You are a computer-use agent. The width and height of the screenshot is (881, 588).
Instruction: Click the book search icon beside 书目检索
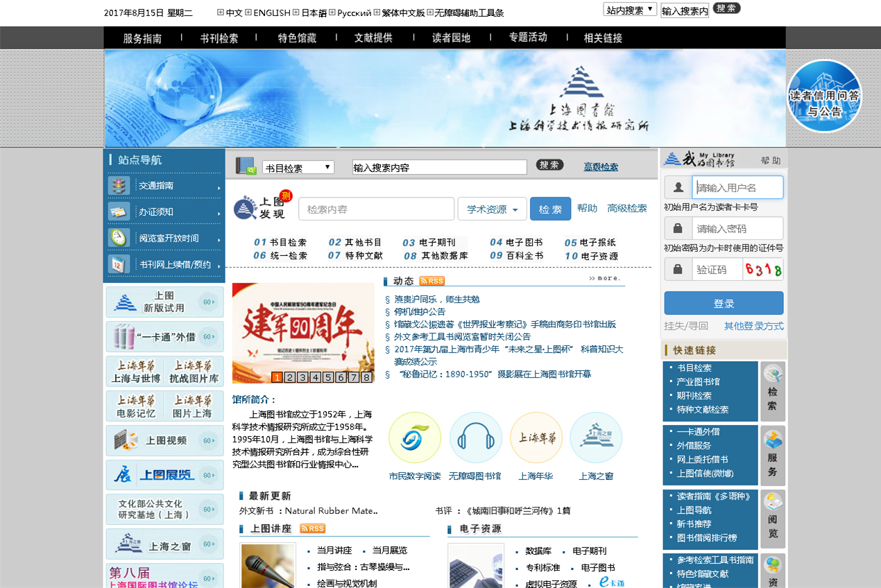246,166
